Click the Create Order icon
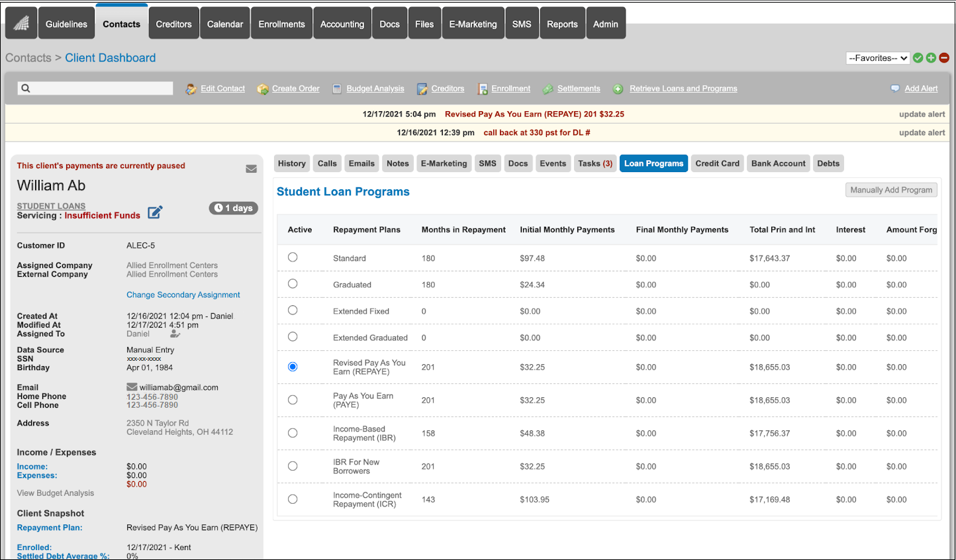Image resolution: width=956 pixels, height=560 pixels. pyautogui.click(x=263, y=89)
